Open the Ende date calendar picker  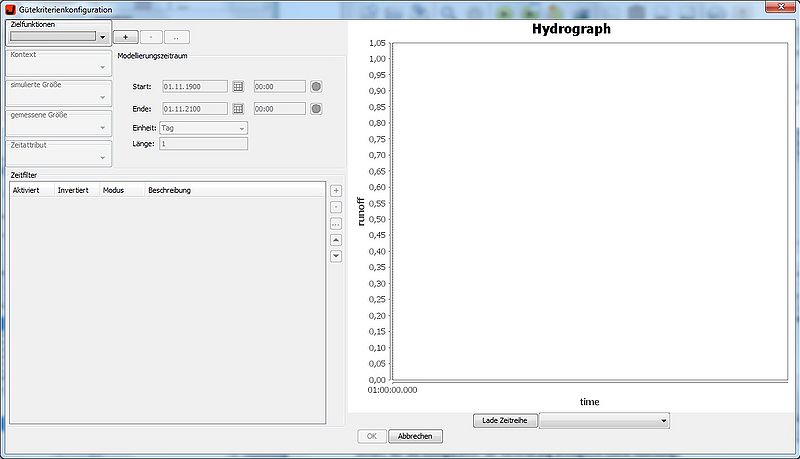(x=238, y=108)
